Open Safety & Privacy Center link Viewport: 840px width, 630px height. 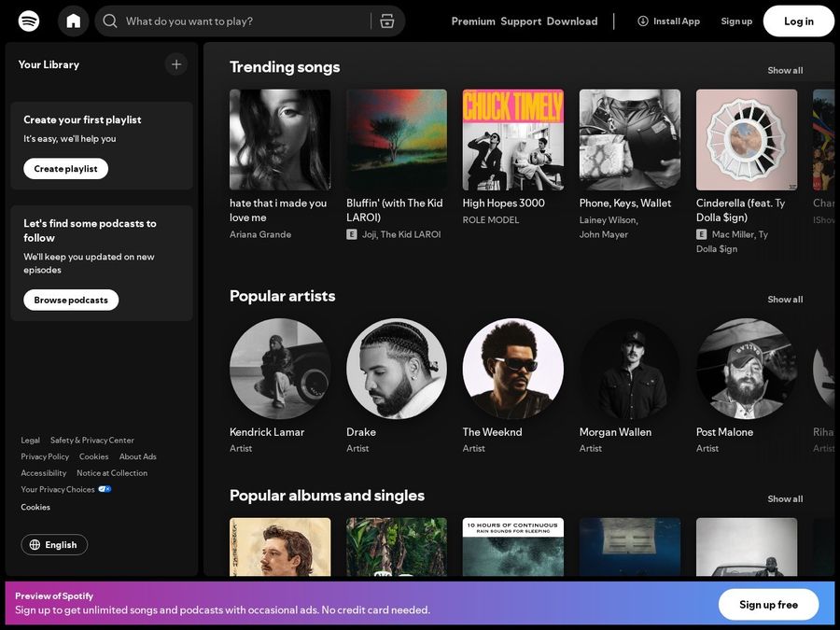(x=92, y=441)
